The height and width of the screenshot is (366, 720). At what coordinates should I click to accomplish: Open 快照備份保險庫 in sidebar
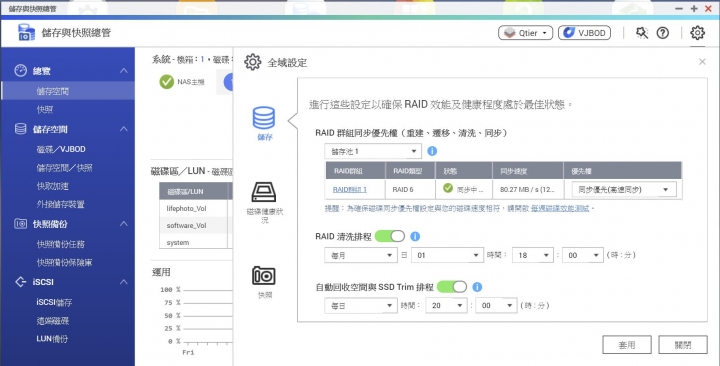pyautogui.click(x=64, y=263)
